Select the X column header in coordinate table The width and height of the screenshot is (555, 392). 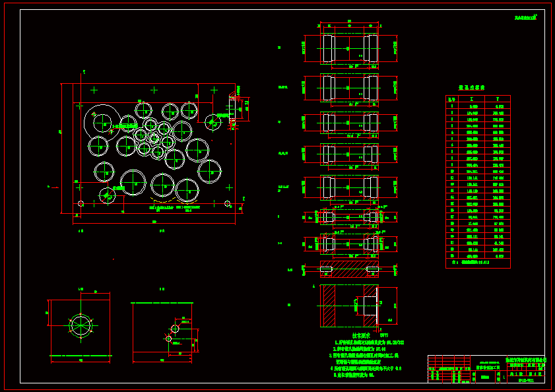click(471, 100)
